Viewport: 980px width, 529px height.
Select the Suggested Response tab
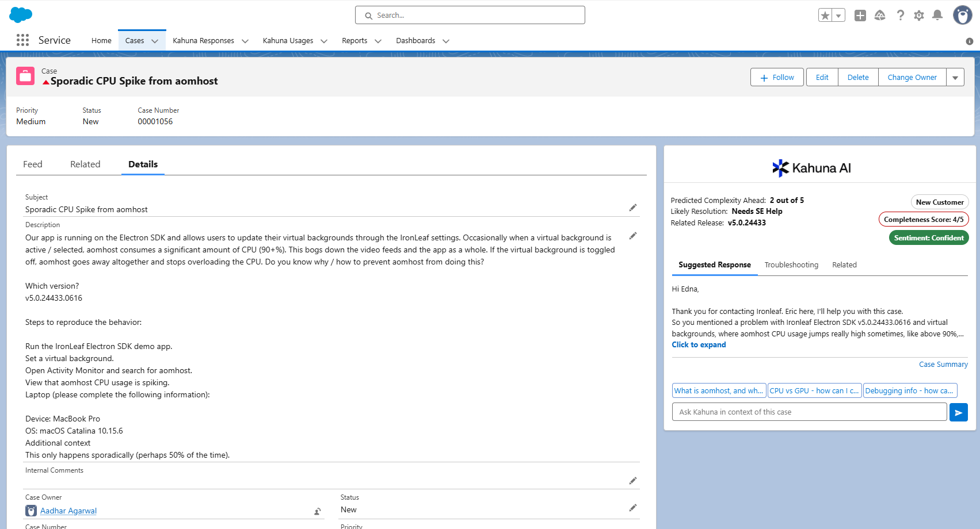pyautogui.click(x=715, y=264)
